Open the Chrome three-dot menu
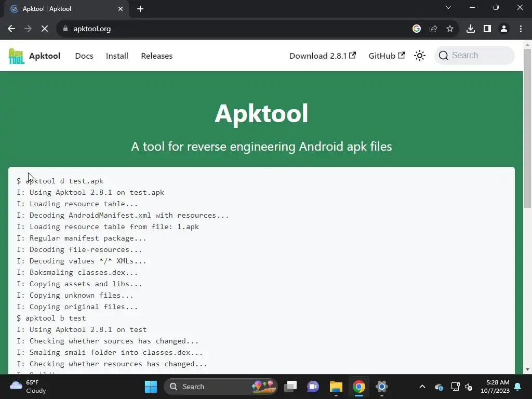The image size is (532, 399). (521, 29)
